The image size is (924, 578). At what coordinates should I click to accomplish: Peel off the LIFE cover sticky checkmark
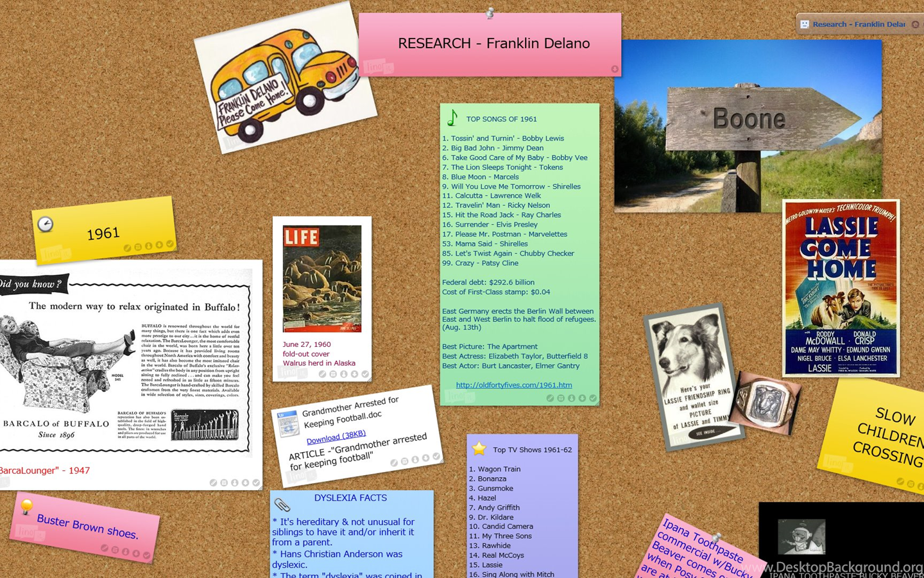pos(365,374)
